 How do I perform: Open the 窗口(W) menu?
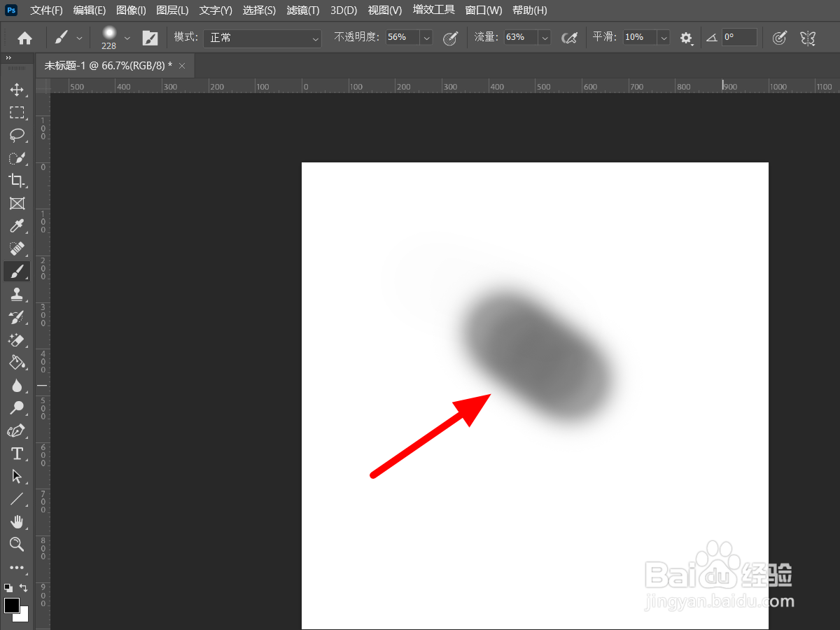click(x=484, y=10)
